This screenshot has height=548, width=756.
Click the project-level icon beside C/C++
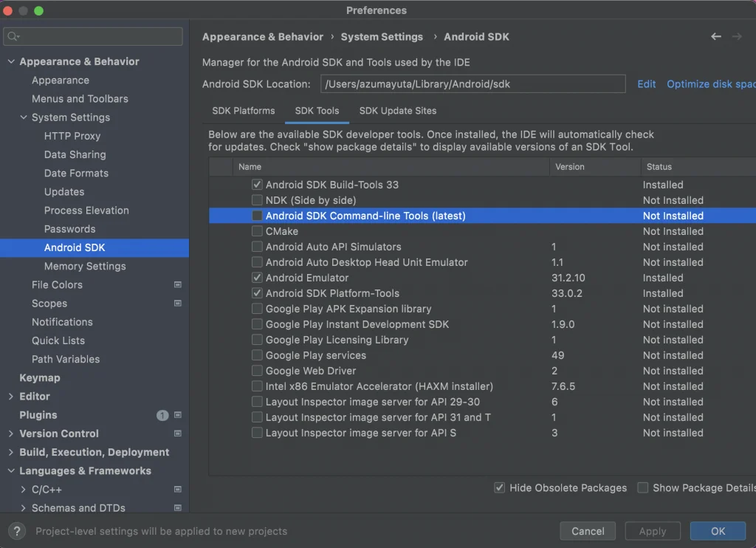177,489
